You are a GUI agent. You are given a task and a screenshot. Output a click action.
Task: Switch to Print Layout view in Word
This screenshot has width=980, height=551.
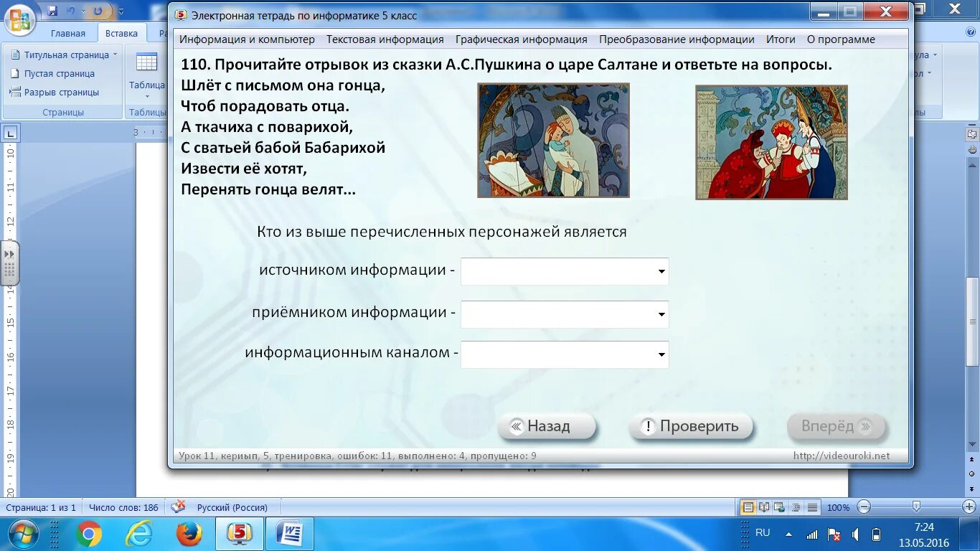point(748,507)
